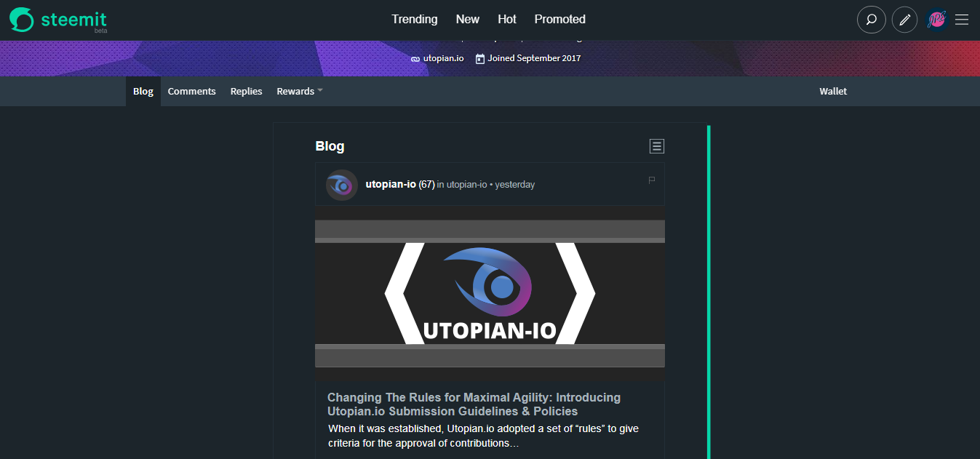Screen dimensions: 980x459
Task: Open the utopian.io website link
Action: pyautogui.click(x=444, y=58)
